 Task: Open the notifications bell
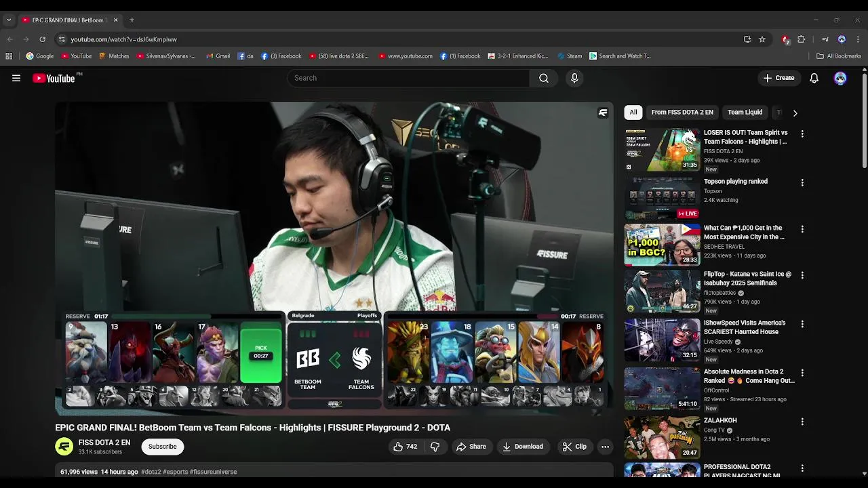pyautogui.click(x=814, y=78)
